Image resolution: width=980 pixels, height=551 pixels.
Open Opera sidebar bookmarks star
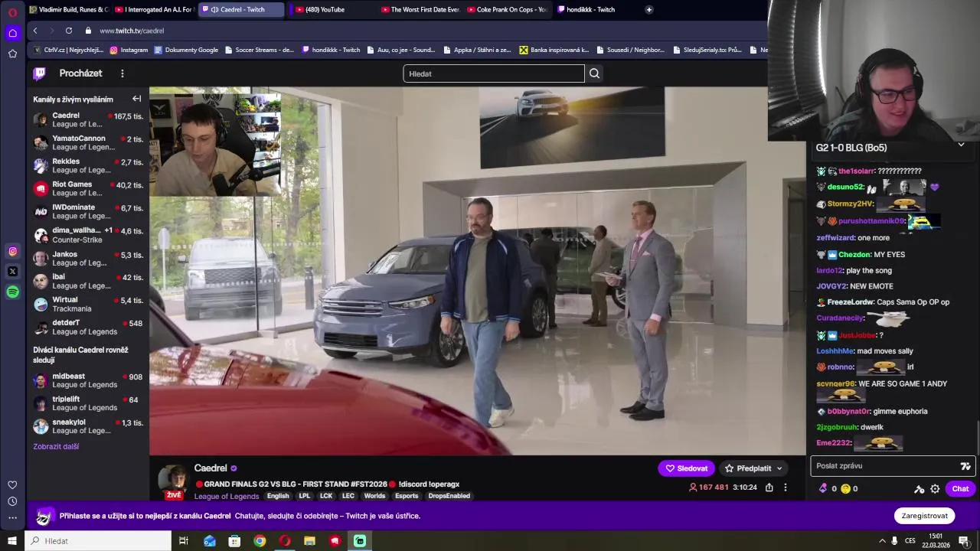12,54
